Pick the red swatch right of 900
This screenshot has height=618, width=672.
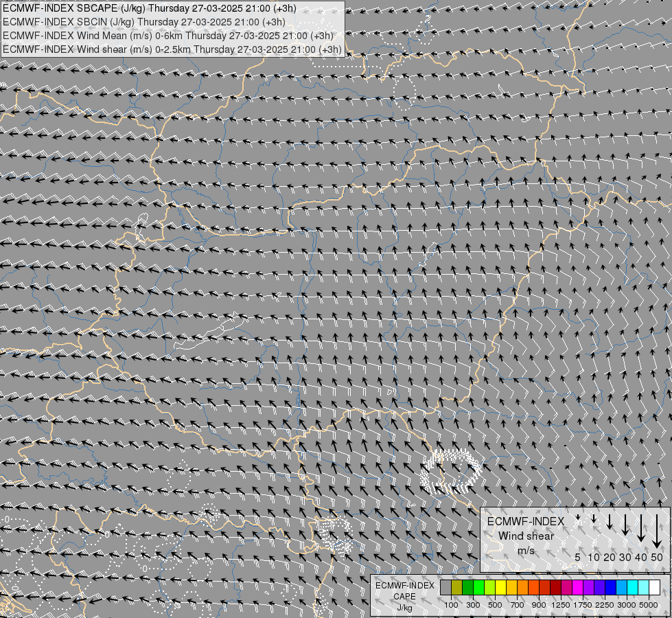(x=545, y=588)
